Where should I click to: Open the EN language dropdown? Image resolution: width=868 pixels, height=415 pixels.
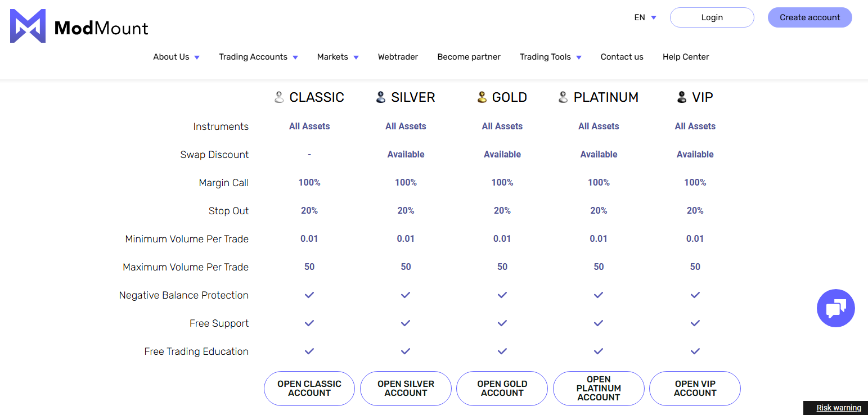pyautogui.click(x=645, y=17)
